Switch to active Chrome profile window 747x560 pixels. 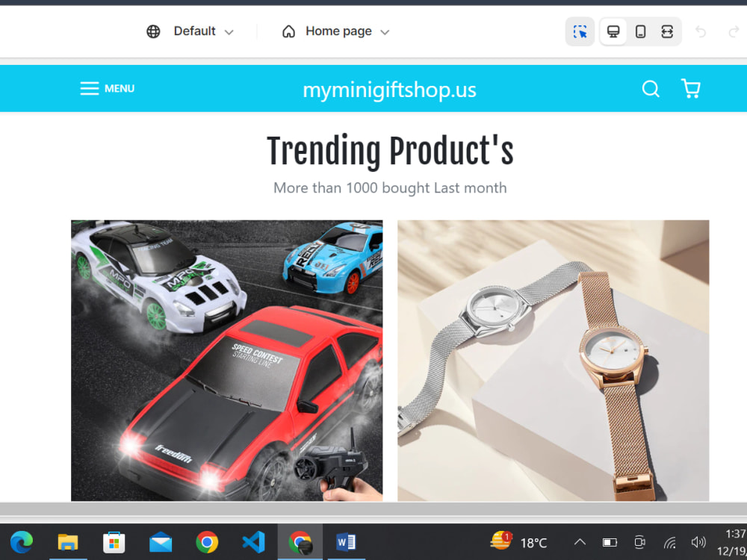[300, 542]
